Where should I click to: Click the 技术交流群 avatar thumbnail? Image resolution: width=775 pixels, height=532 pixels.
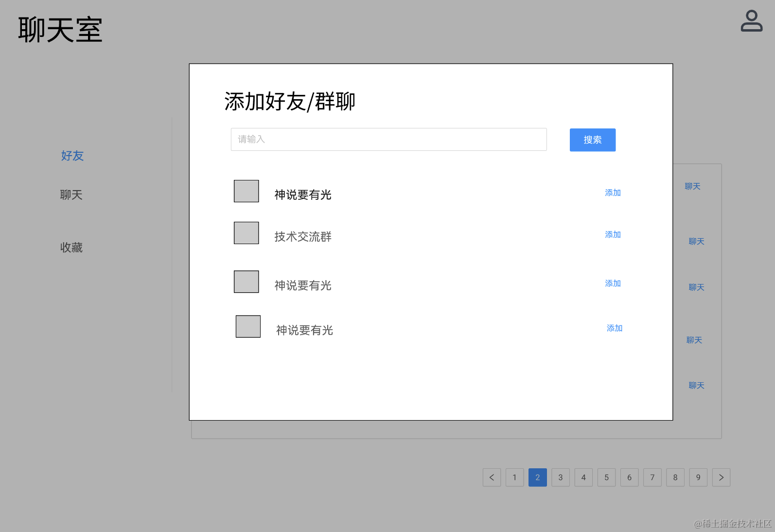(x=247, y=233)
